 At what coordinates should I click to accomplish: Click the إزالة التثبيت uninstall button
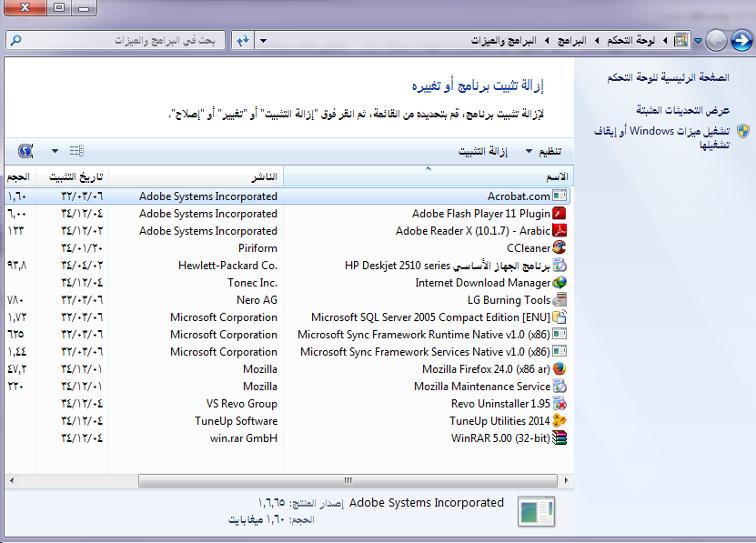[x=483, y=151]
